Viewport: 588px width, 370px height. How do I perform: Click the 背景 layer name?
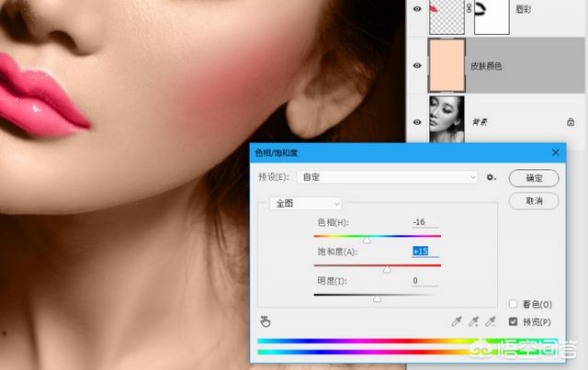coord(480,122)
